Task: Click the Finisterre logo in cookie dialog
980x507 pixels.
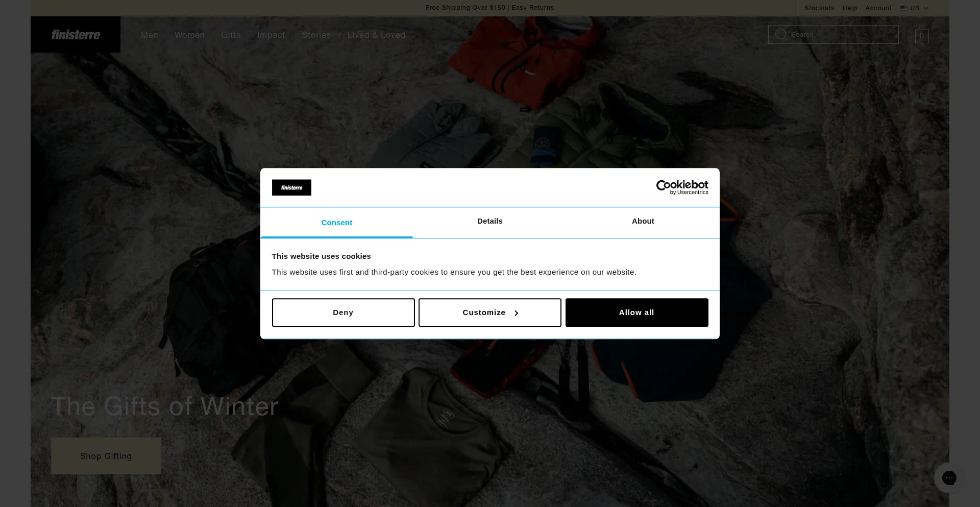Action: pyautogui.click(x=291, y=187)
